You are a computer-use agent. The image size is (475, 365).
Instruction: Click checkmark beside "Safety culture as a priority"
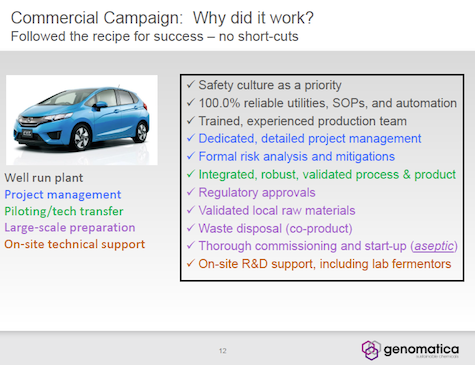click(191, 84)
